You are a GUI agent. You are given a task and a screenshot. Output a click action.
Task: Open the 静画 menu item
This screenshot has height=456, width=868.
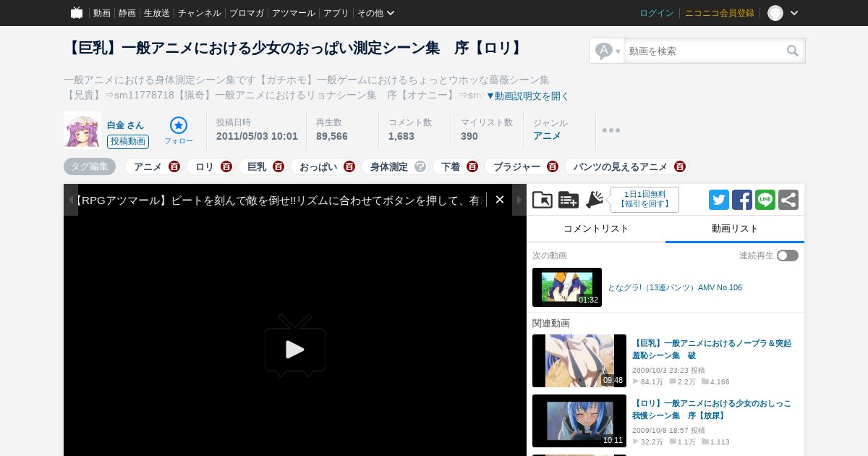pyautogui.click(x=127, y=13)
